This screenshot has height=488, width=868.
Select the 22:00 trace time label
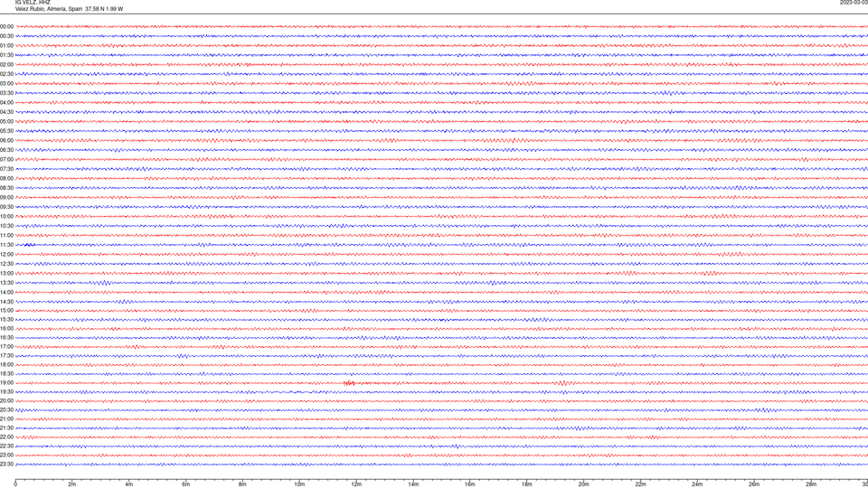tap(6, 437)
